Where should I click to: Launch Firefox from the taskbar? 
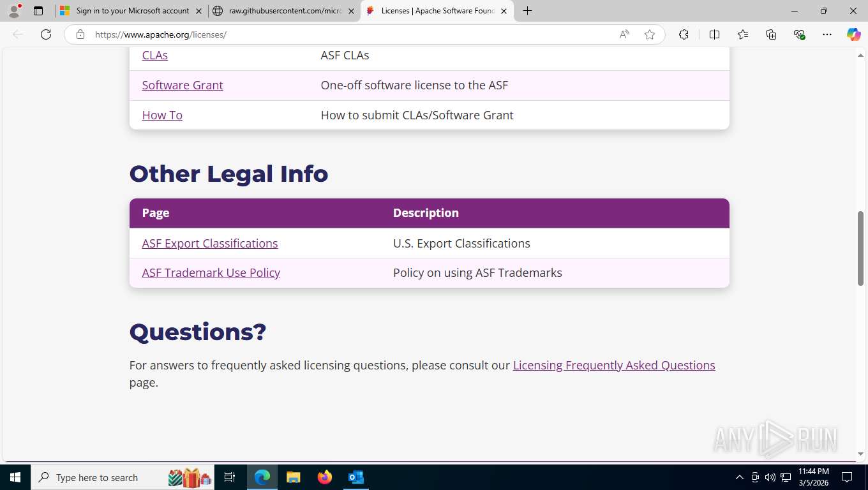point(325,477)
